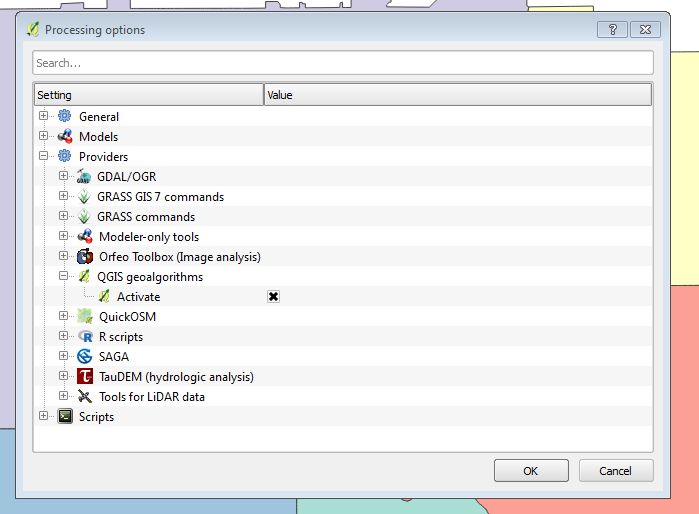Click the Cancel button
Image resolution: width=699 pixels, height=514 pixels.
[x=616, y=471]
